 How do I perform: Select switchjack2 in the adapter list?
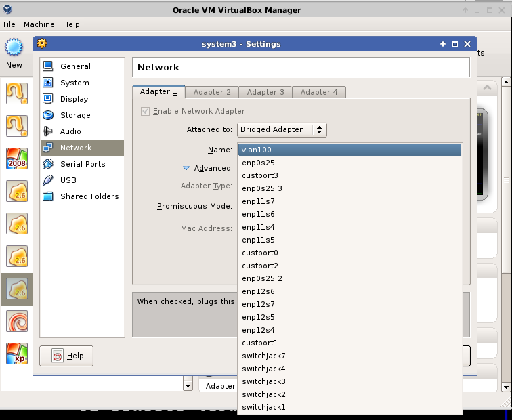[x=349, y=394]
